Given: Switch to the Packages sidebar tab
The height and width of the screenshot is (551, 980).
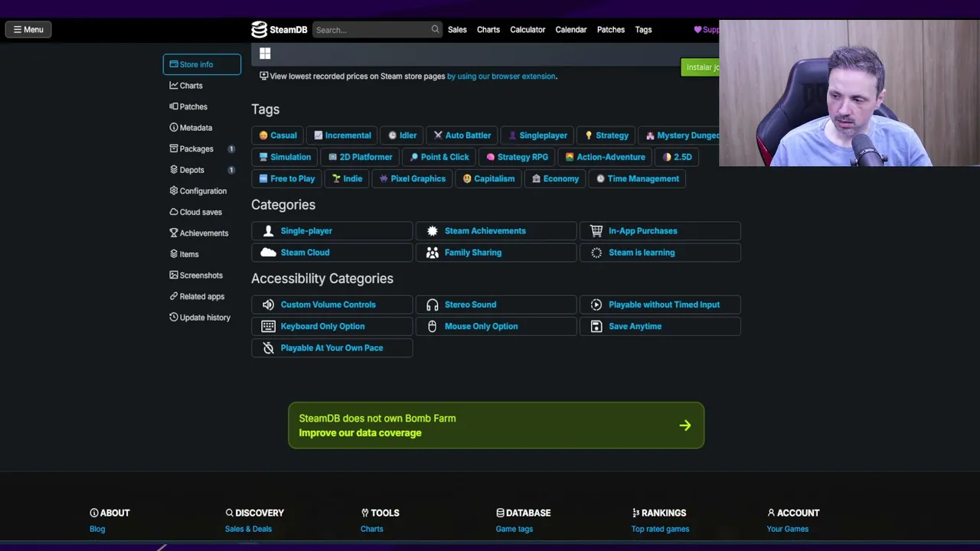Looking at the screenshot, I should (202, 148).
